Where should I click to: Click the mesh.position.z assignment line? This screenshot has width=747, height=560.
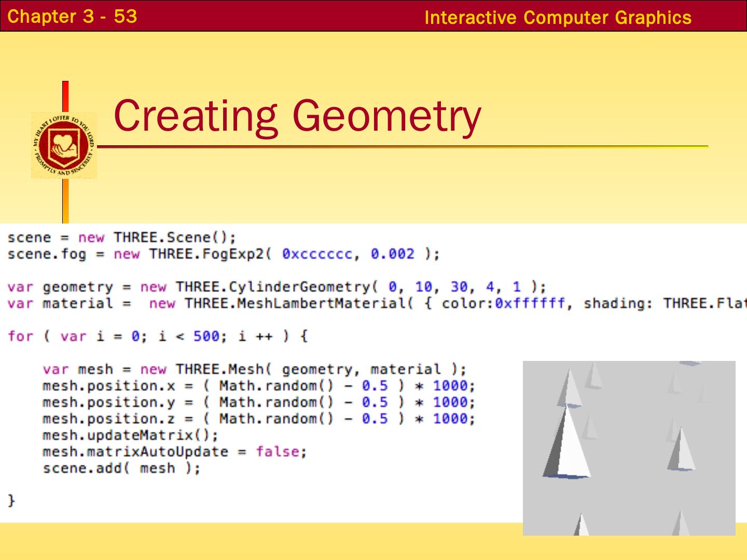pyautogui.click(x=258, y=419)
